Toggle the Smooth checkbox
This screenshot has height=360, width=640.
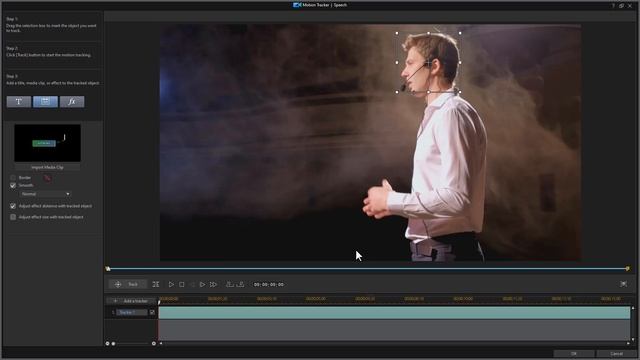(x=13, y=185)
